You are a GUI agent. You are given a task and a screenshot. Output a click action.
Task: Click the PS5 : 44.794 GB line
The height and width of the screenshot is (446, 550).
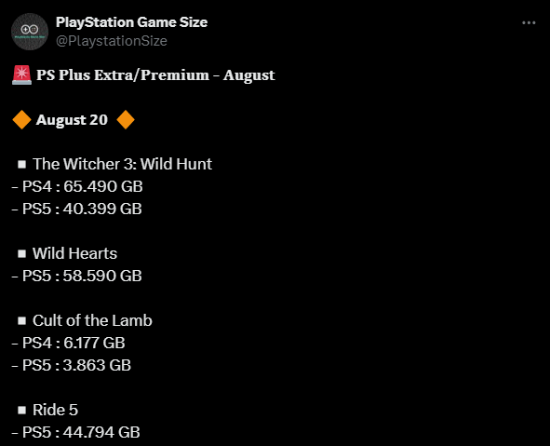[x=76, y=432]
